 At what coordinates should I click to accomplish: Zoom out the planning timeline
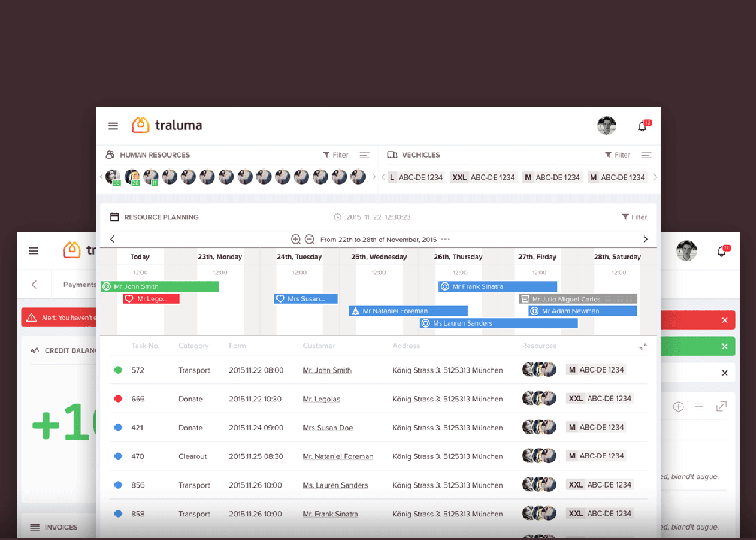pyautogui.click(x=309, y=239)
